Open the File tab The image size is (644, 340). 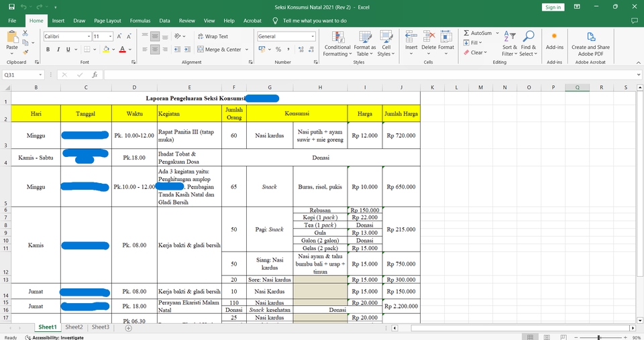pos(12,21)
